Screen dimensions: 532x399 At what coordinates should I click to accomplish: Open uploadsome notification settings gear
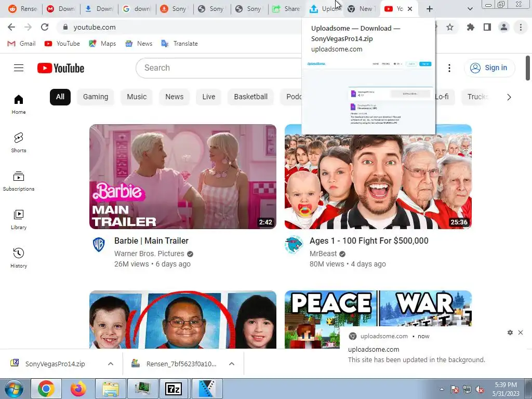[510, 332]
